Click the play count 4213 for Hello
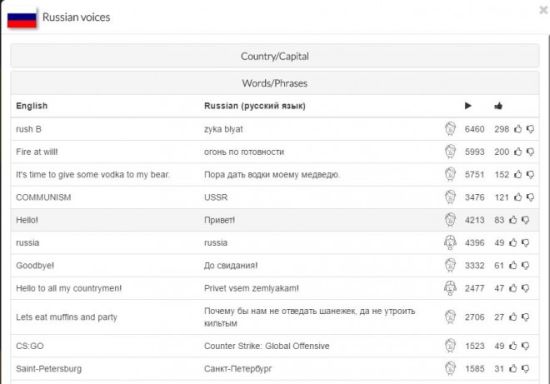The image size is (550, 384). click(474, 220)
